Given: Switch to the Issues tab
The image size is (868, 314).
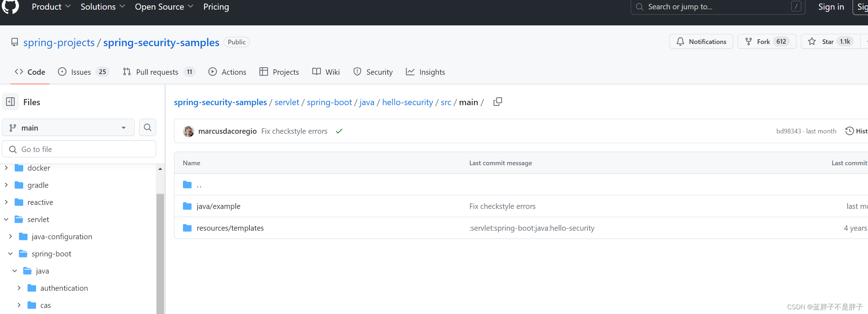Looking at the screenshot, I should (84, 72).
